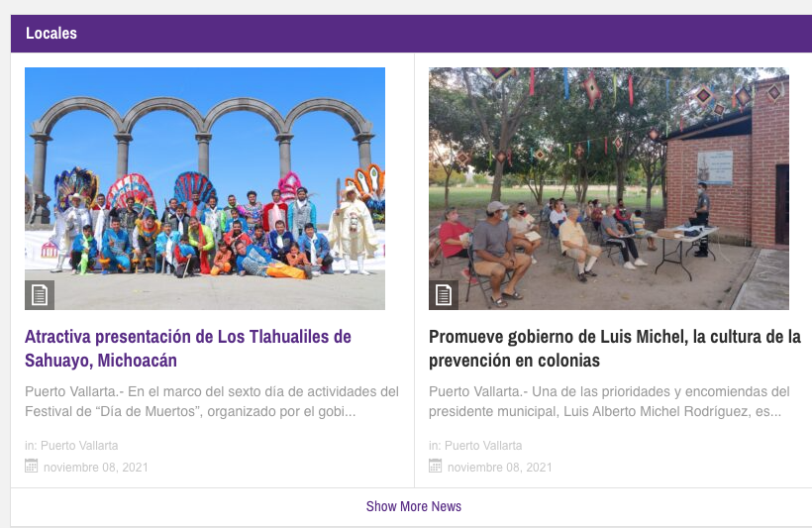Viewport: 812px width, 528px height.
Task: Click date 'noviembre 08, 2021' under Tlahualiles article
Action: (96, 468)
